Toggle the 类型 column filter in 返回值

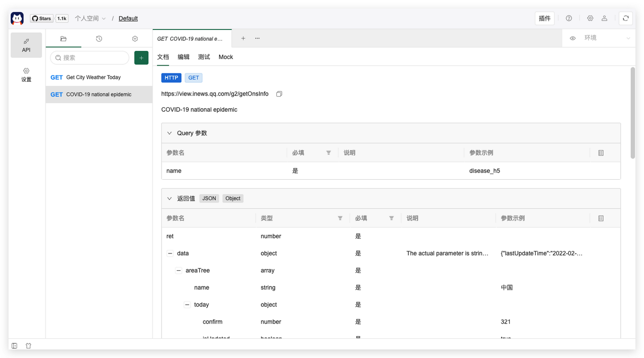point(340,218)
